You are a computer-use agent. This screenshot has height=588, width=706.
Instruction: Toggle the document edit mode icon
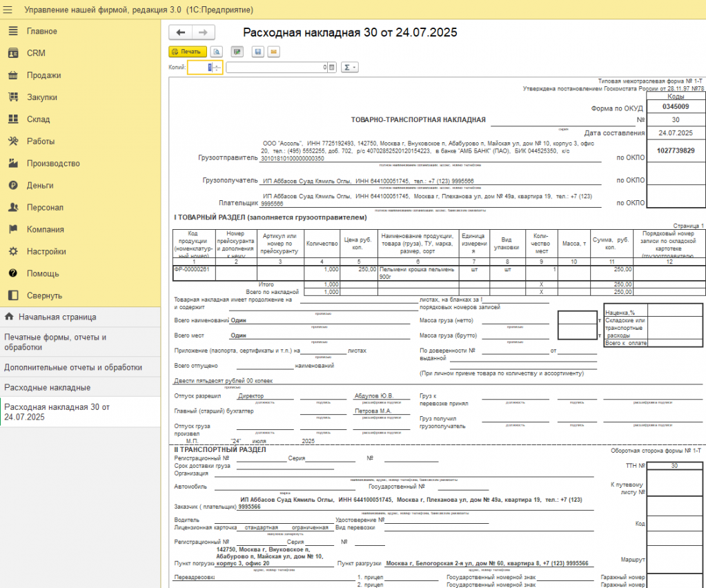(x=237, y=52)
